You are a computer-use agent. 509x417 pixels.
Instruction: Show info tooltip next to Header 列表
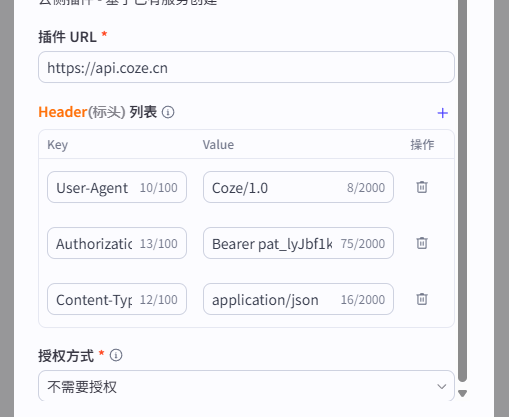[x=168, y=112]
